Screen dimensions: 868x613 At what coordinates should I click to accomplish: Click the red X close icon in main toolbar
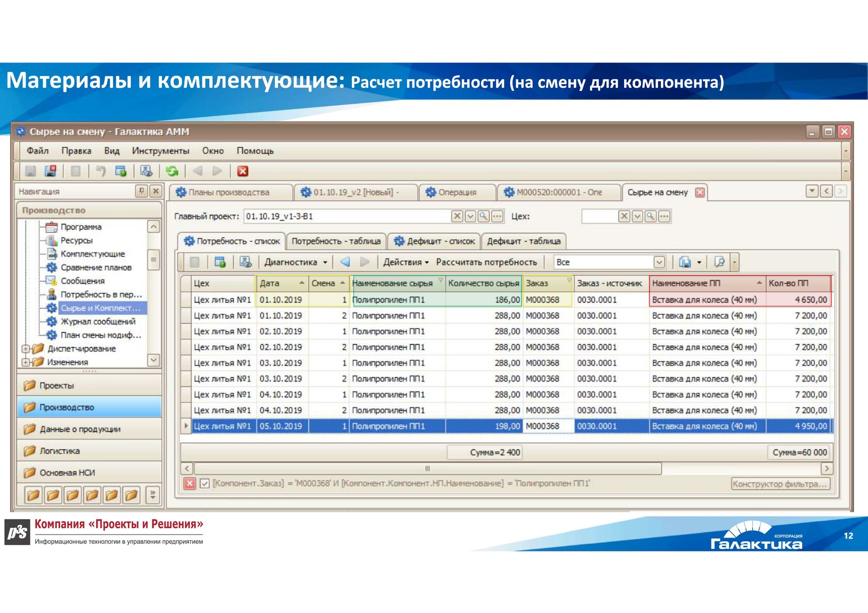[x=243, y=171]
